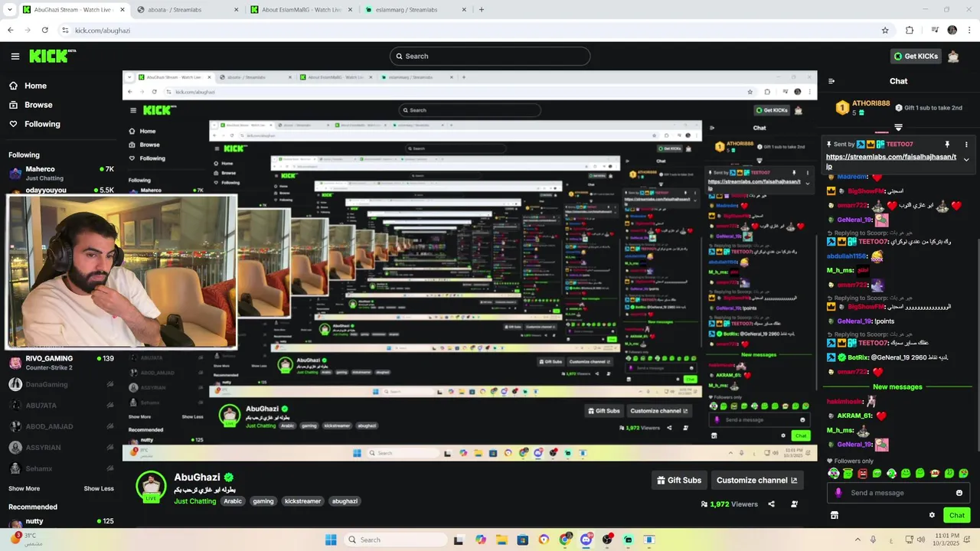This screenshot has width=980, height=551.
Task: Open the profile avatar menu
Action: click(953, 56)
